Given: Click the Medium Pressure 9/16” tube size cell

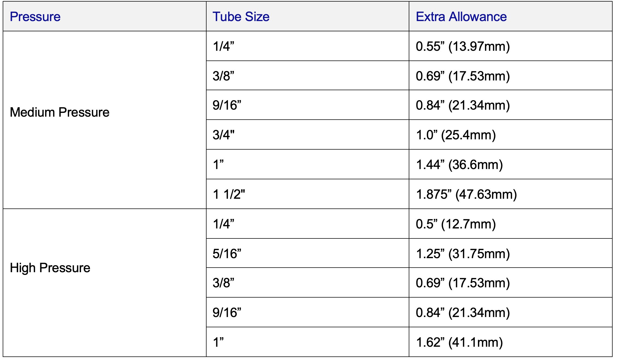Looking at the screenshot, I should (227, 105).
